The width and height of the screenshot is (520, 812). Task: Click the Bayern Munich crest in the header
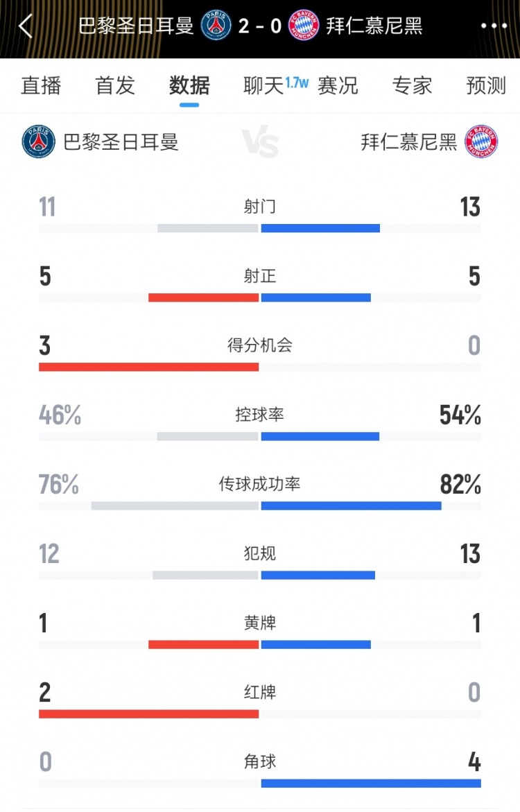(x=302, y=25)
